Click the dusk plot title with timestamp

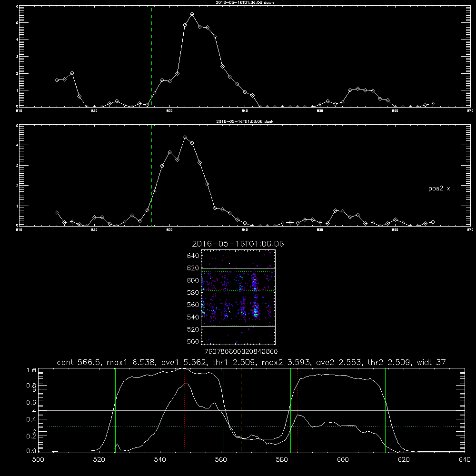(245, 121)
